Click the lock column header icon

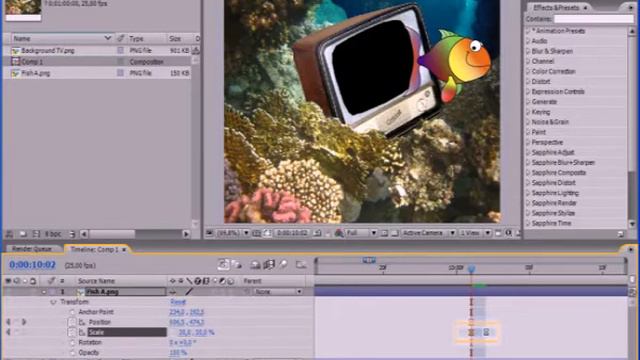click(33, 281)
